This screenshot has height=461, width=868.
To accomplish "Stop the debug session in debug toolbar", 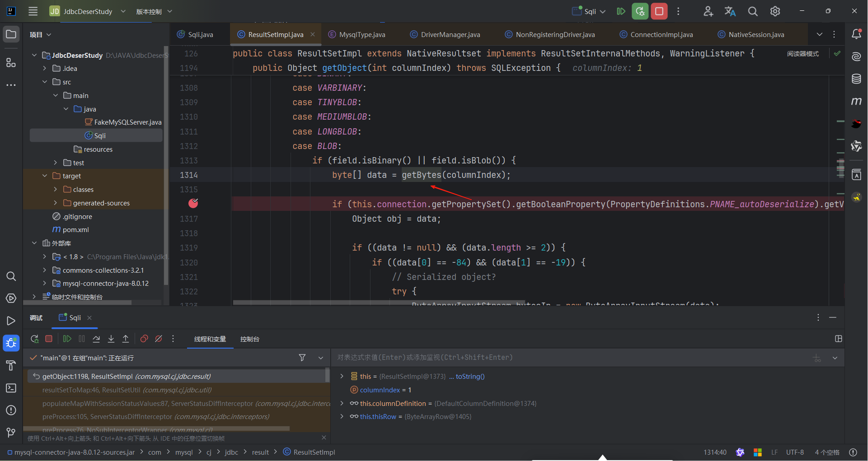I will click(49, 339).
